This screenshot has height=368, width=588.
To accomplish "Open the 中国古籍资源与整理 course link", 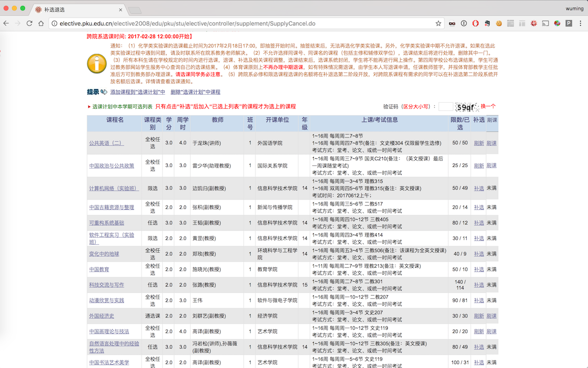I will (112, 207).
